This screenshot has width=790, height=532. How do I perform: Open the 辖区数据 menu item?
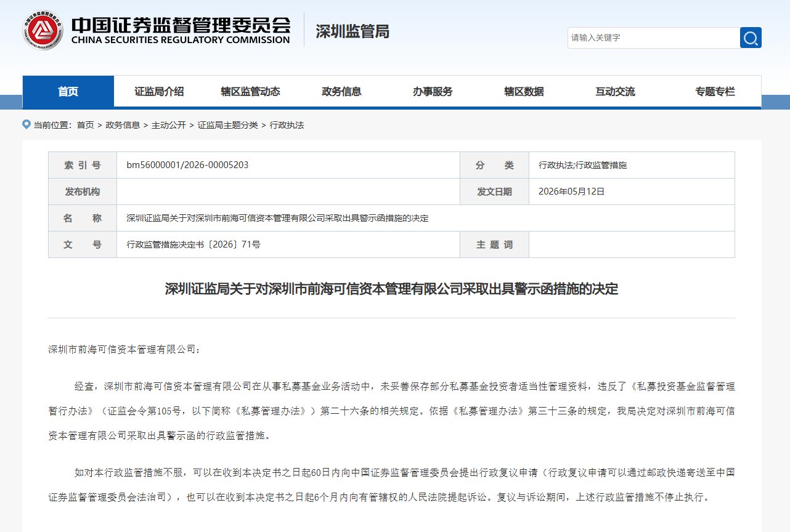(x=524, y=92)
